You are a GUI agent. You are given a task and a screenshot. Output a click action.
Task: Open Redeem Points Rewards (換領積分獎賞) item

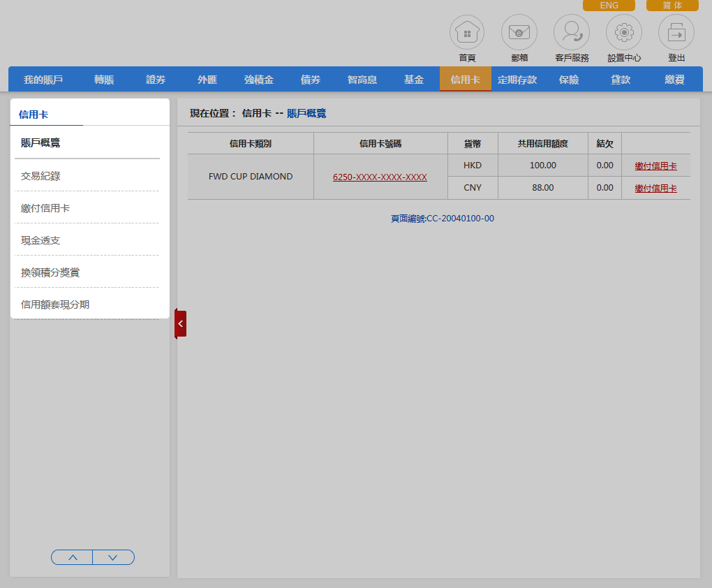pyautogui.click(x=50, y=272)
